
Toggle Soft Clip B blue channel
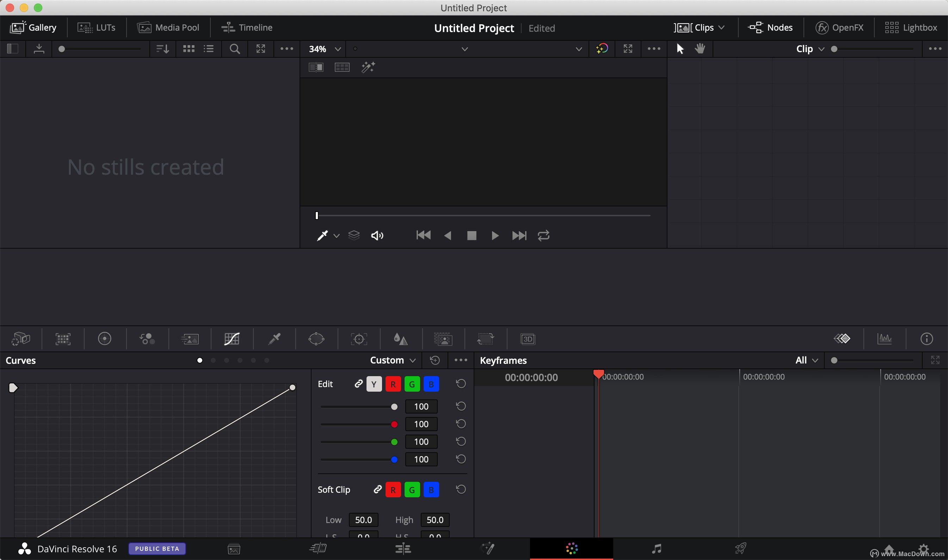click(x=431, y=490)
